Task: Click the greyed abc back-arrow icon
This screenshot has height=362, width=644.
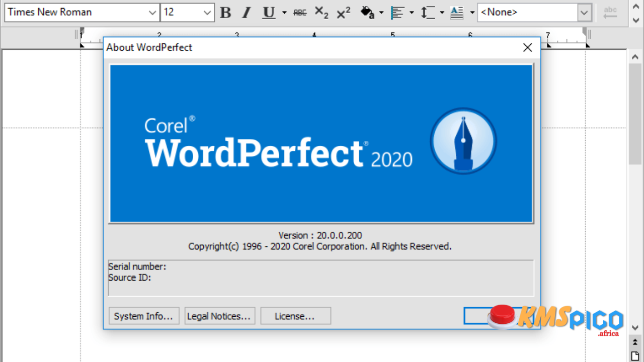Action: [610, 13]
